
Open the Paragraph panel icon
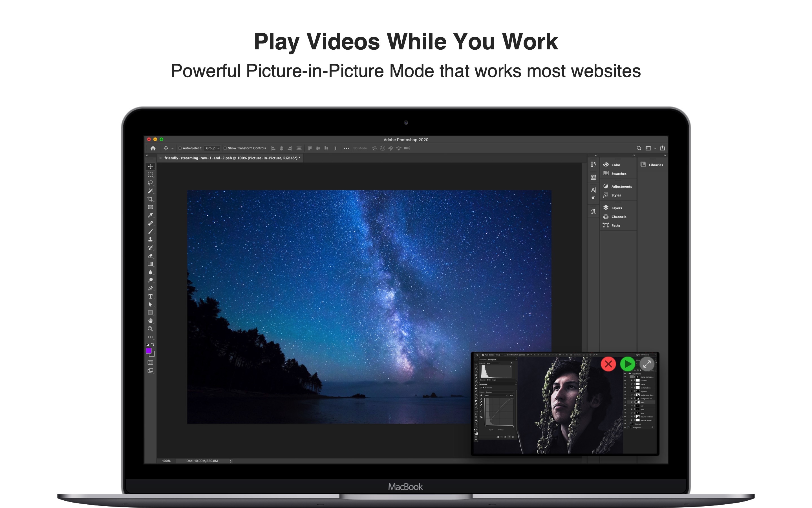point(593,199)
